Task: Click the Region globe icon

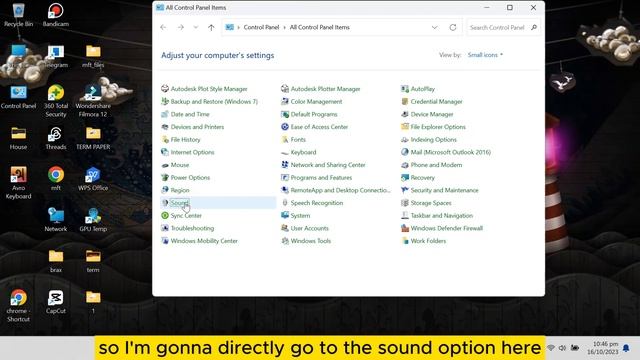Action: pos(165,190)
